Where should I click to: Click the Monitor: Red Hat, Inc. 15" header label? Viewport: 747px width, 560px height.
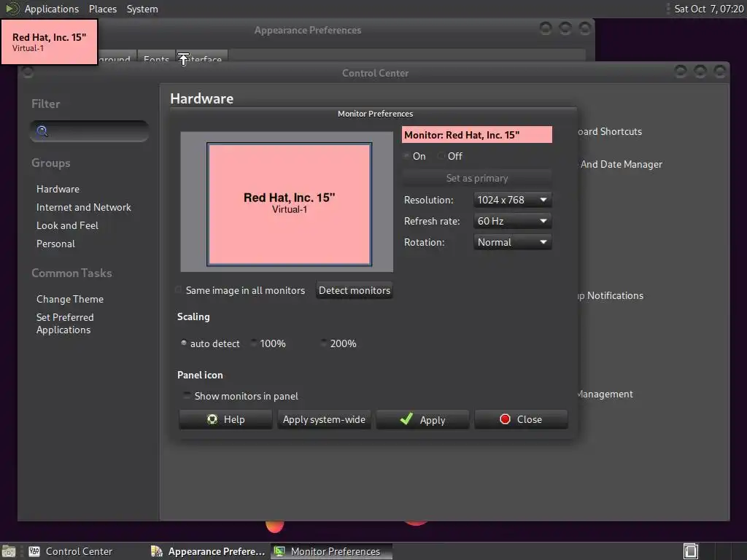tap(477, 135)
